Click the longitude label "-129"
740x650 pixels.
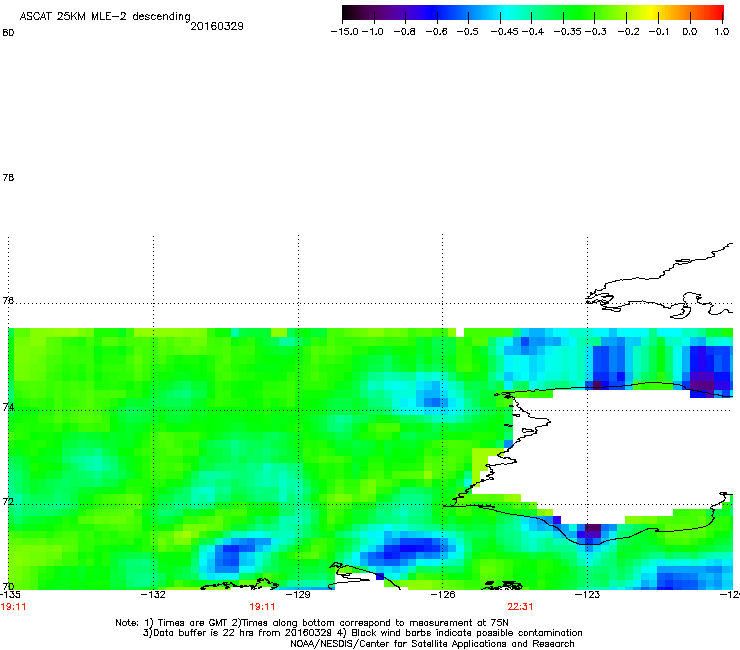[298, 594]
